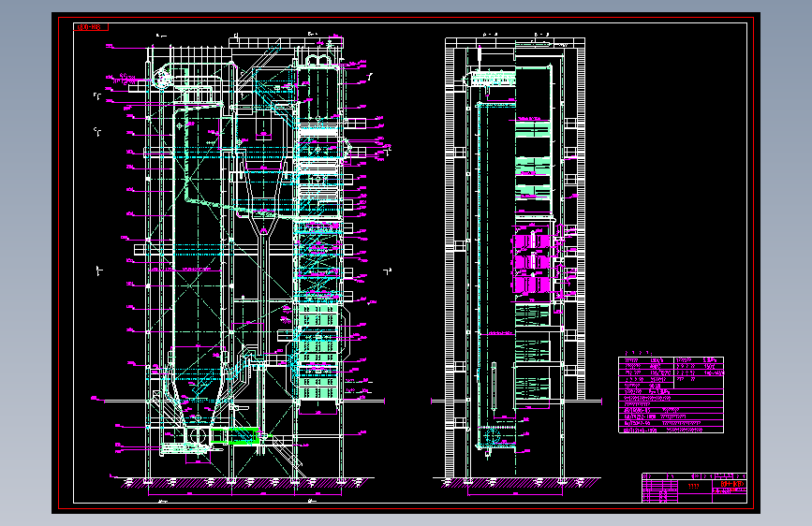Image resolution: width=812 pixels, height=526 pixels.
Task: Select the bright green highlighted component at boiler bottom
Action: tap(236, 436)
